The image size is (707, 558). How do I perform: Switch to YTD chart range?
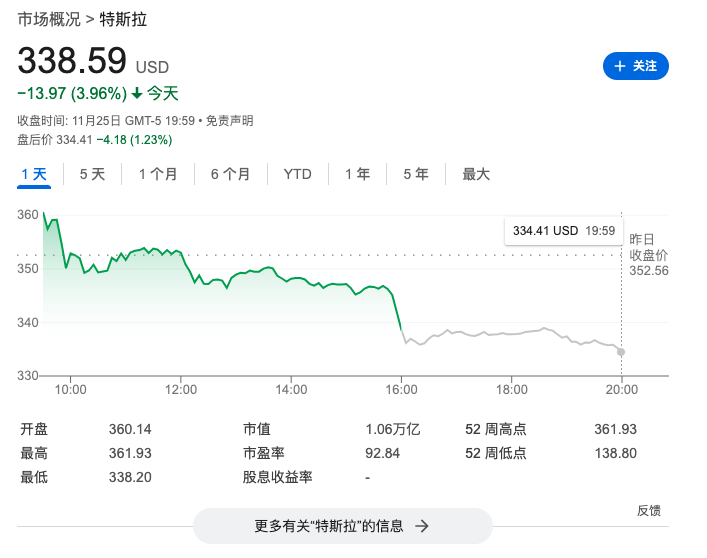pyautogui.click(x=298, y=174)
